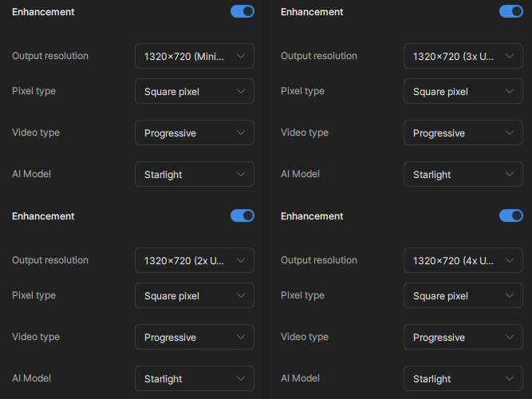Disable Enhancement switch in the top-right panel

[511, 11]
